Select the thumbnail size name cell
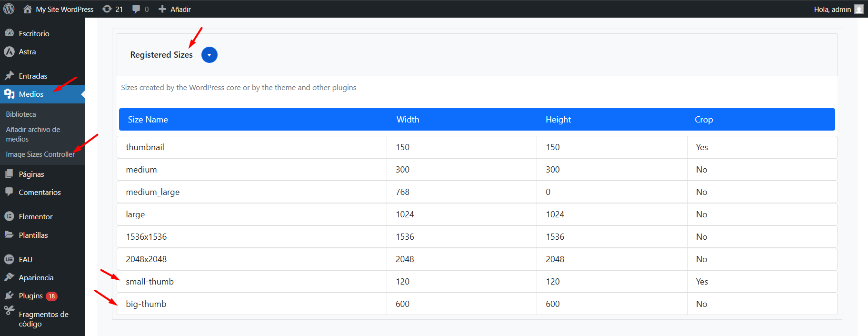 252,147
